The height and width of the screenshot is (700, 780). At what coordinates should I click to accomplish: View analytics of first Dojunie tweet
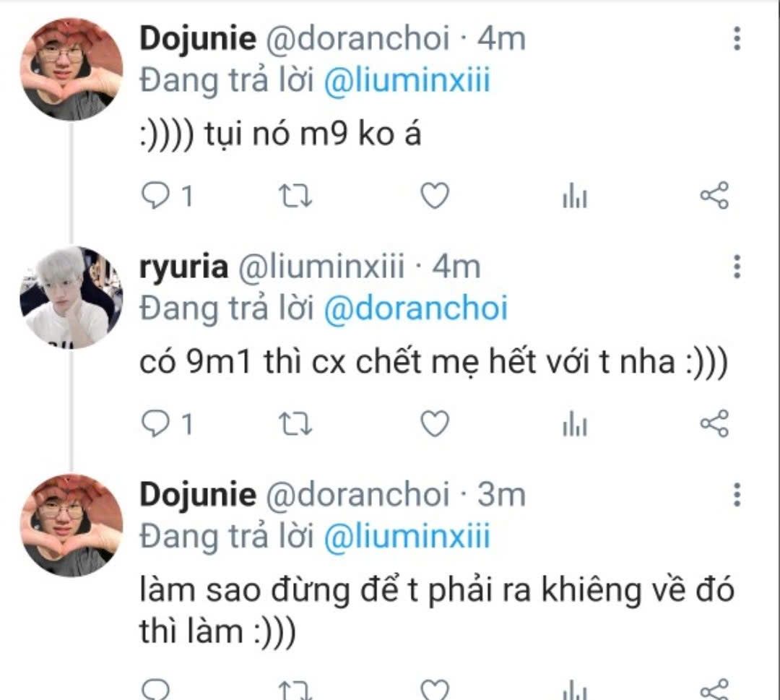point(575,196)
